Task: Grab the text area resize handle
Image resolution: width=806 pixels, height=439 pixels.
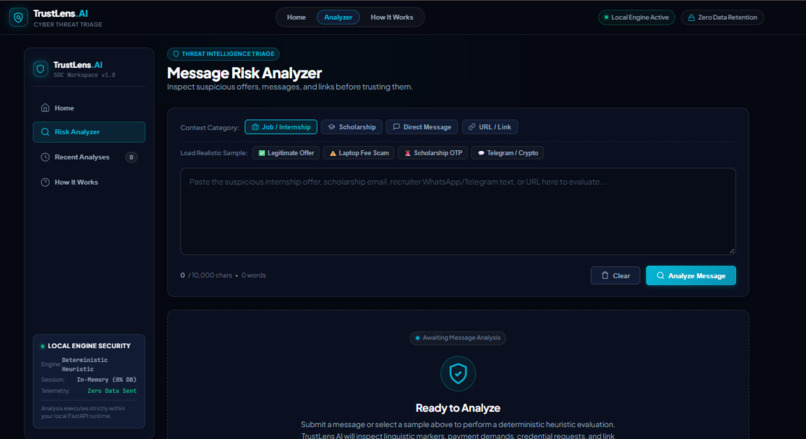Action: [x=732, y=251]
